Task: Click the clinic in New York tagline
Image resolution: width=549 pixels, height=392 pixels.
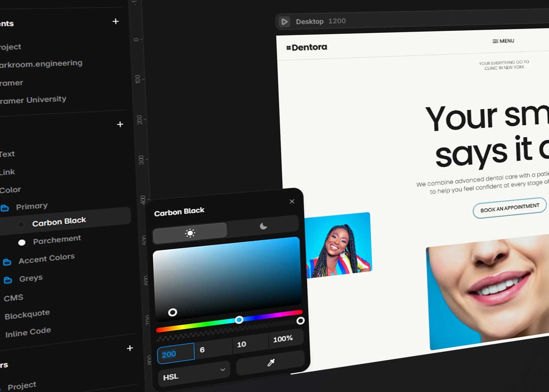Action: 504,65
